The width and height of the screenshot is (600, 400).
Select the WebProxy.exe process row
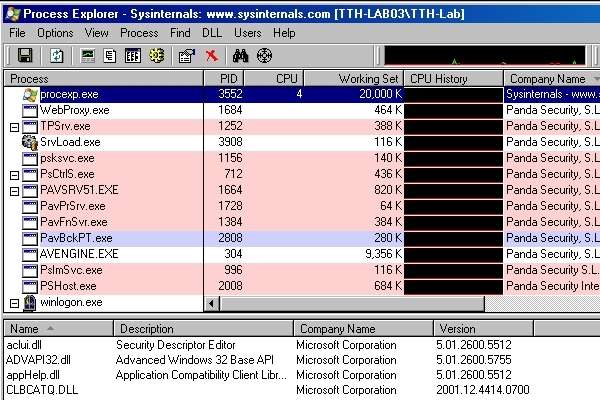pos(302,110)
